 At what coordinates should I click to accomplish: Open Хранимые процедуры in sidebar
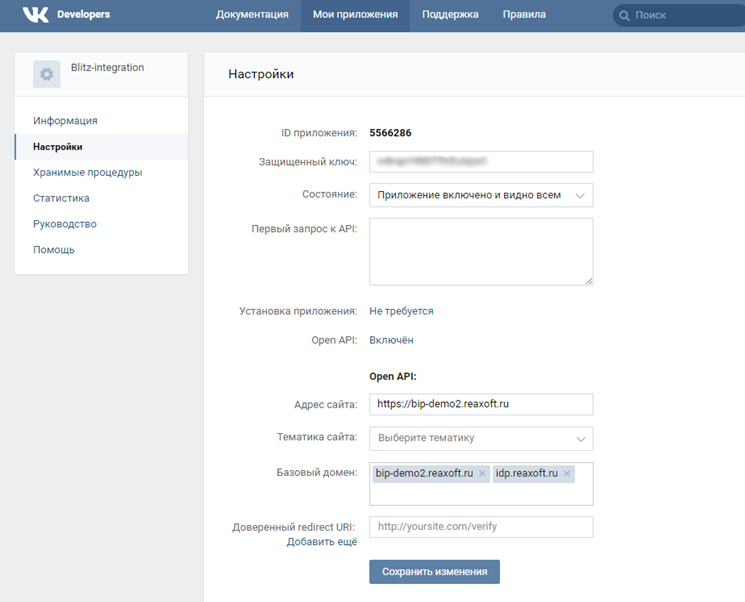click(87, 172)
